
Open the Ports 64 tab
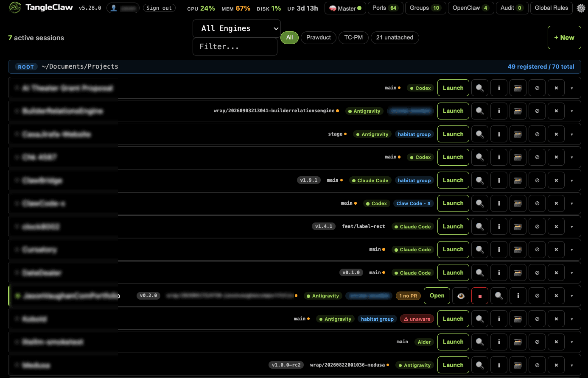coord(385,8)
